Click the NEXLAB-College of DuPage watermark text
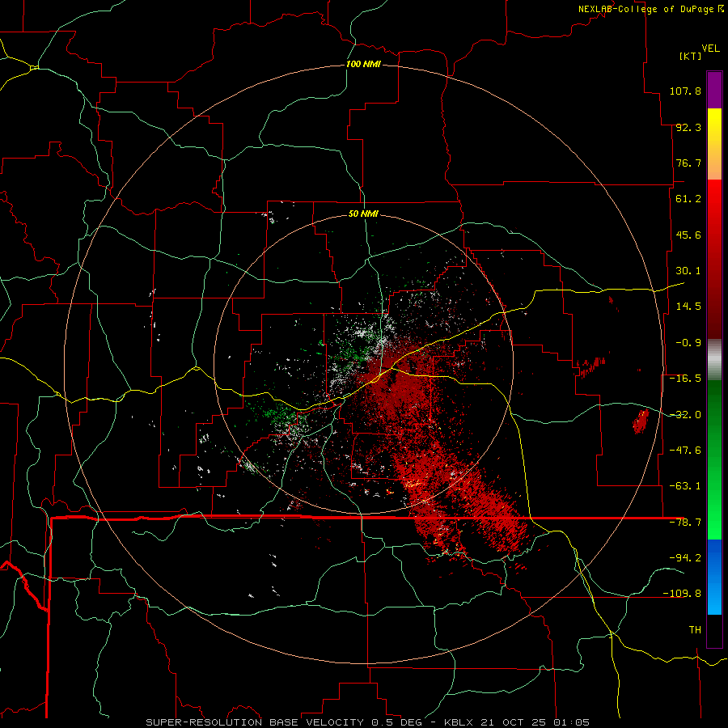The height and width of the screenshot is (728, 728). click(646, 9)
